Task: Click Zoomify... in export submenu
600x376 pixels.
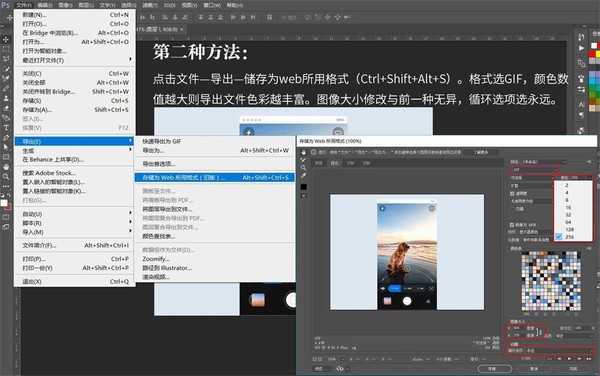Action: (215, 259)
